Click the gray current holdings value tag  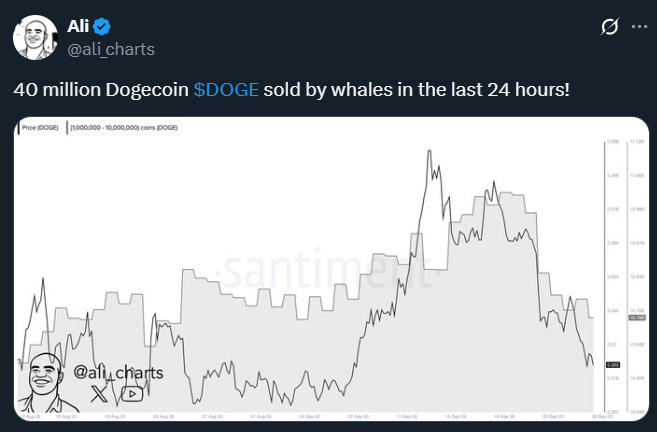637,318
